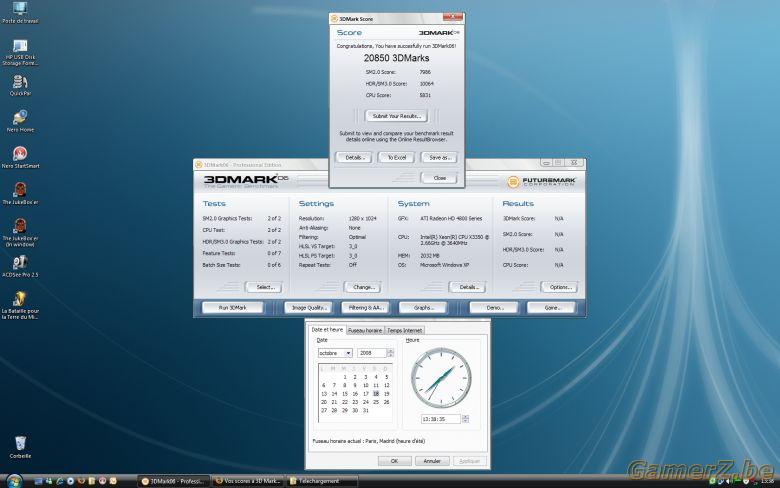
Task: Click the year spinner arrows
Action: click(390, 353)
